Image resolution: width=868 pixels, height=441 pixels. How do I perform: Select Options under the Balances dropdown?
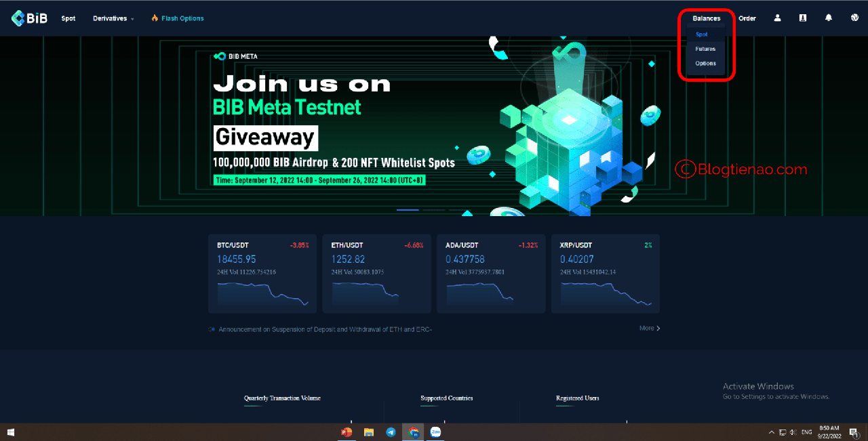705,64
